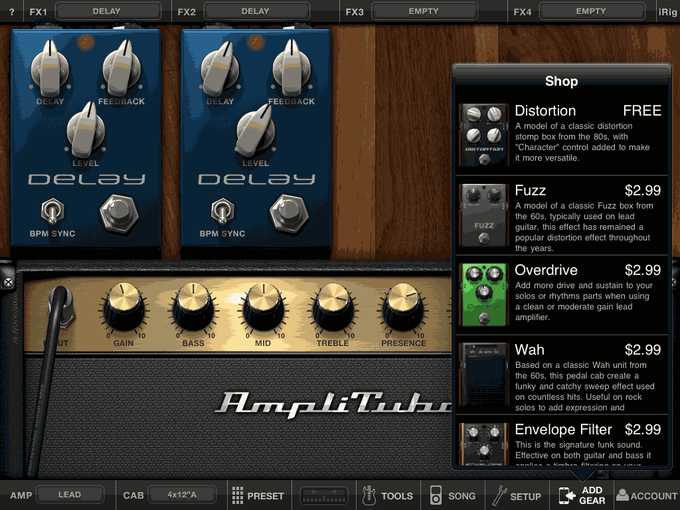Image resolution: width=680 pixels, height=510 pixels.
Task: Open the ACCOUNT tab
Action: [x=647, y=495]
